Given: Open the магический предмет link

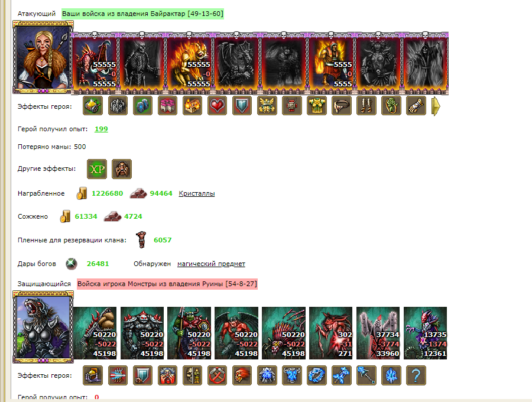Looking at the screenshot, I should pos(211,264).
